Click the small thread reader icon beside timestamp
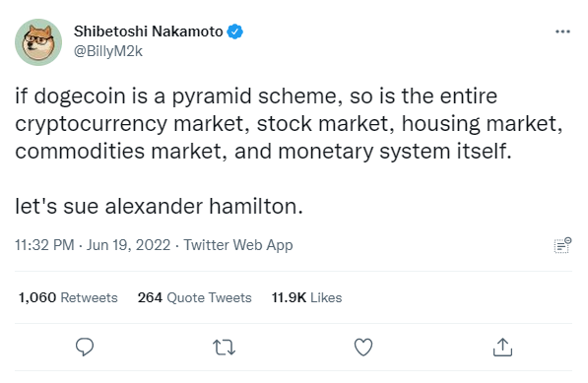 562,245
